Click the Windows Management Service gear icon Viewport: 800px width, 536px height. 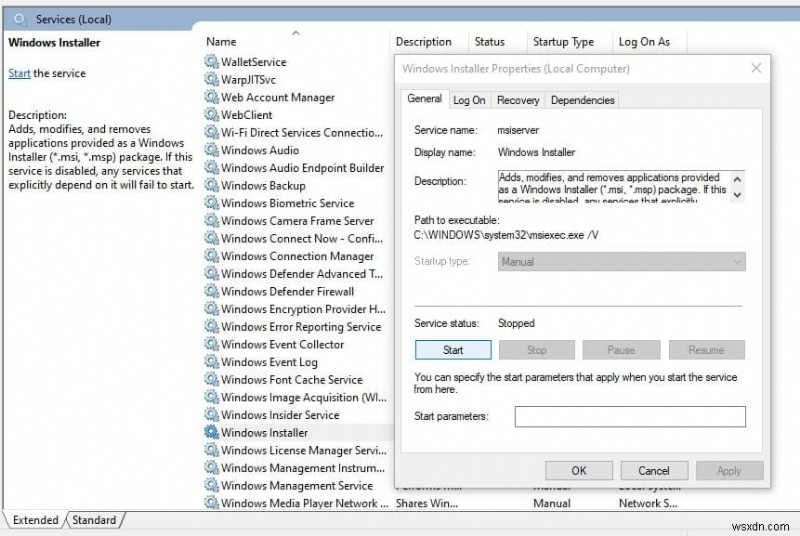tap(211, 485)
